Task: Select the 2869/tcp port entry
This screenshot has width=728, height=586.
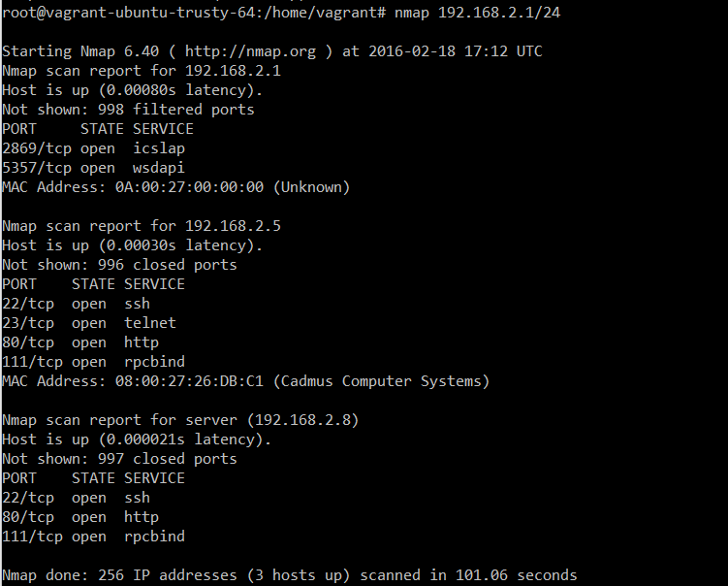Action: click(x=36, y=148)
